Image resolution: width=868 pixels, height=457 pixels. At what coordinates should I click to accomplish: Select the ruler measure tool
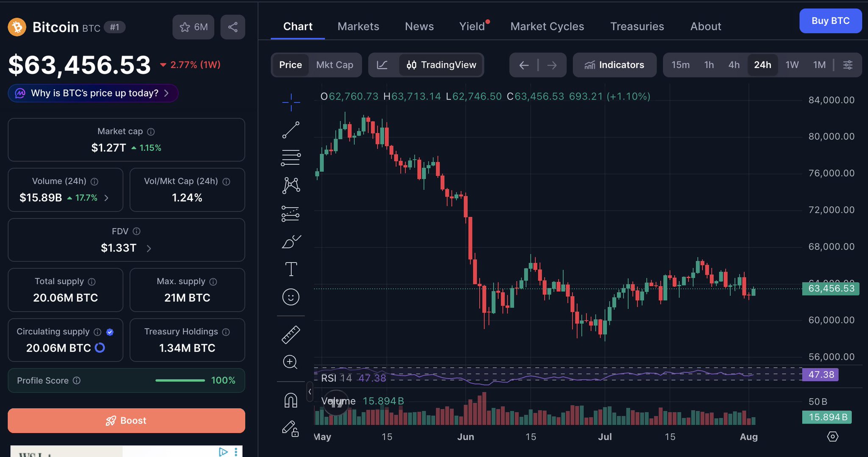291,335
